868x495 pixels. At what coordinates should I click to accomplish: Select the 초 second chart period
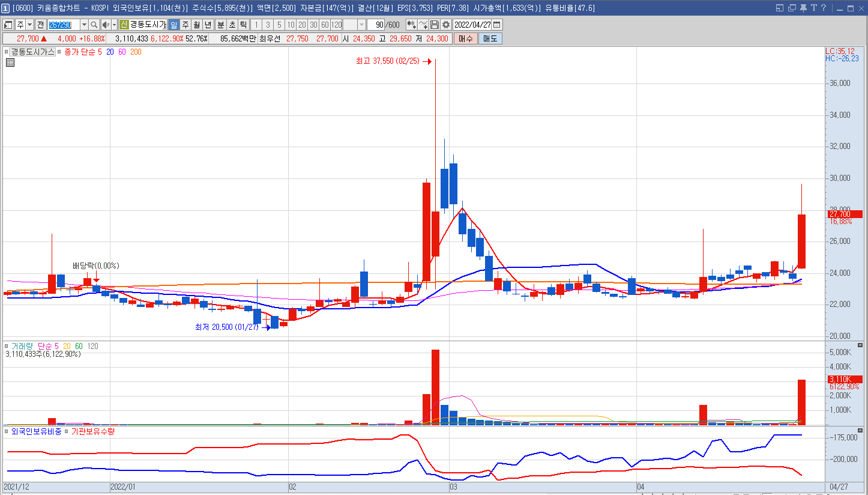(x=232, y=25)
